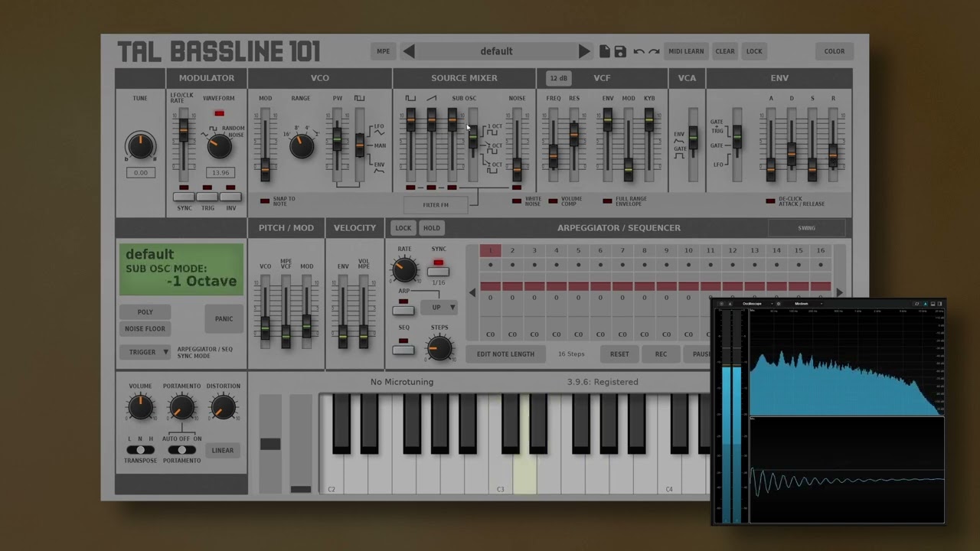Toggle the modulator INV button

tap(230, 197)
